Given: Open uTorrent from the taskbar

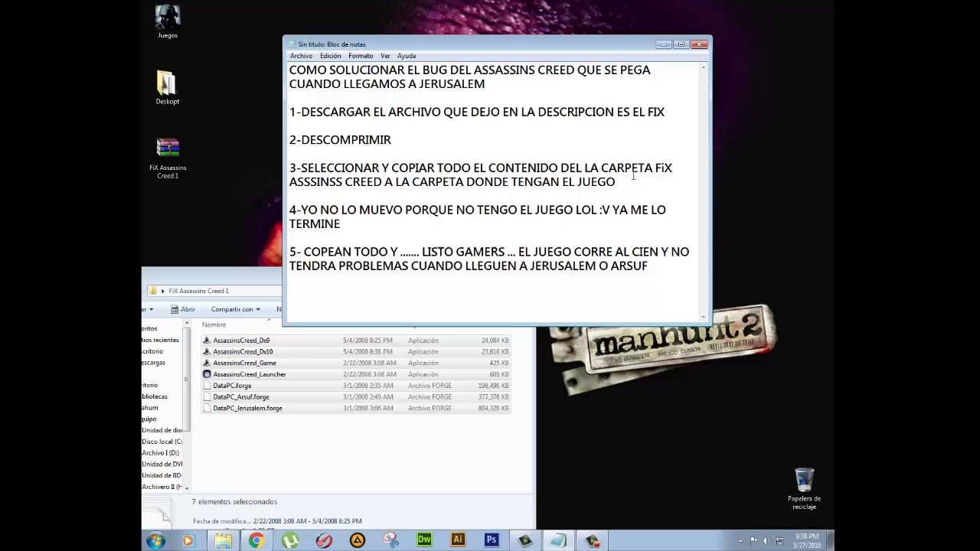Looking at the screenshot, I should (290, 540).
